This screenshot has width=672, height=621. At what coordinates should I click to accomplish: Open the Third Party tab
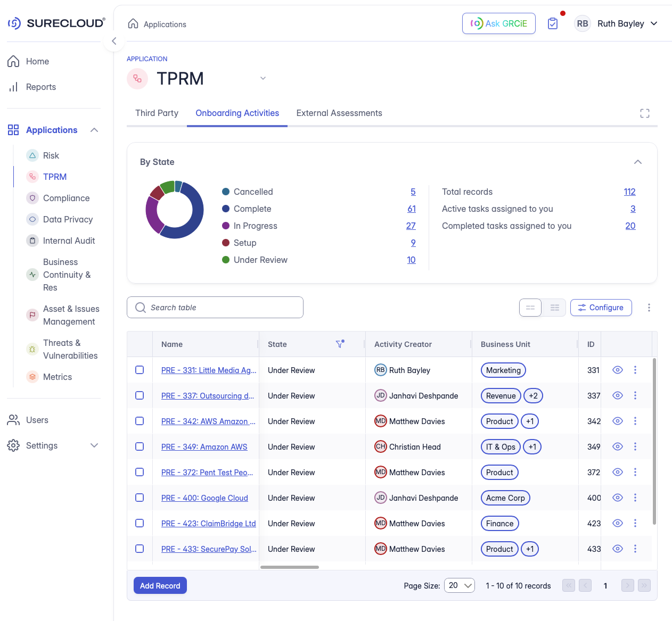coord(157,113)
